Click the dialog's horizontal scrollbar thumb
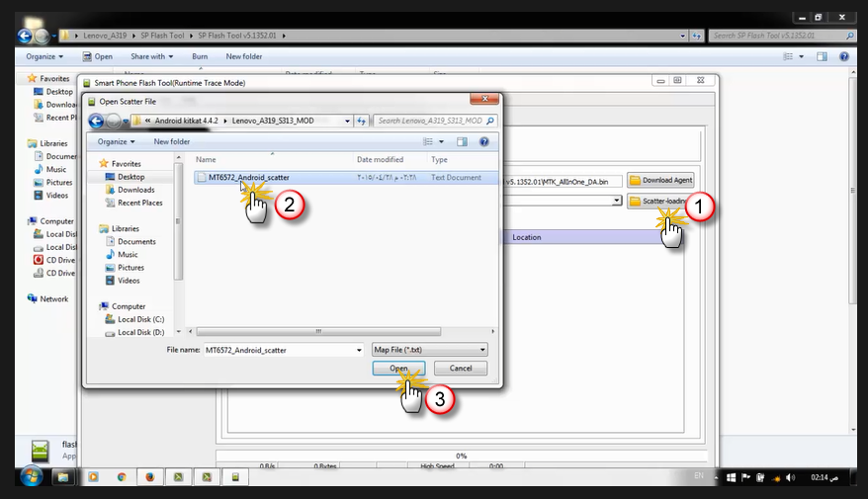The width and height of the screenshot is (868, 499). click(318, 331)
